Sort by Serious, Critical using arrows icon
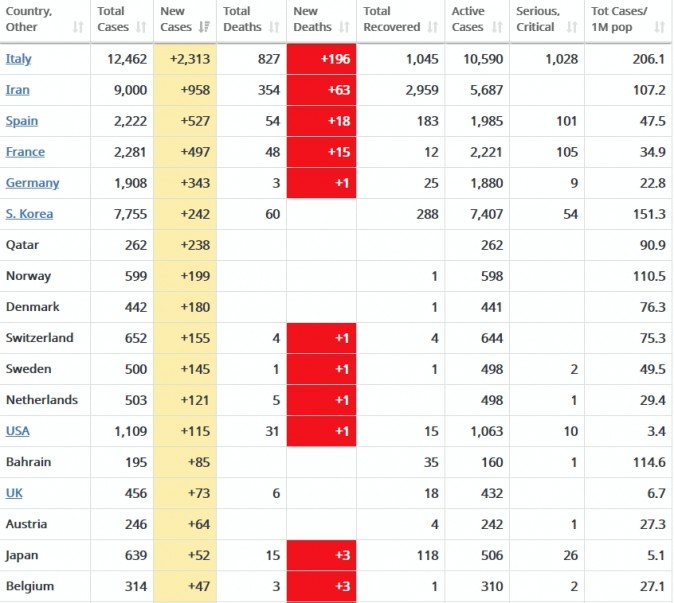The image size is (674, 603). coord(572,27)
